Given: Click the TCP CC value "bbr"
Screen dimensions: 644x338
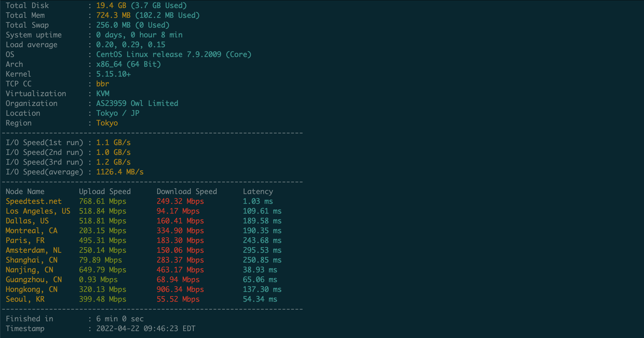Looking at the screenshot, I should (x=103, y=84).
